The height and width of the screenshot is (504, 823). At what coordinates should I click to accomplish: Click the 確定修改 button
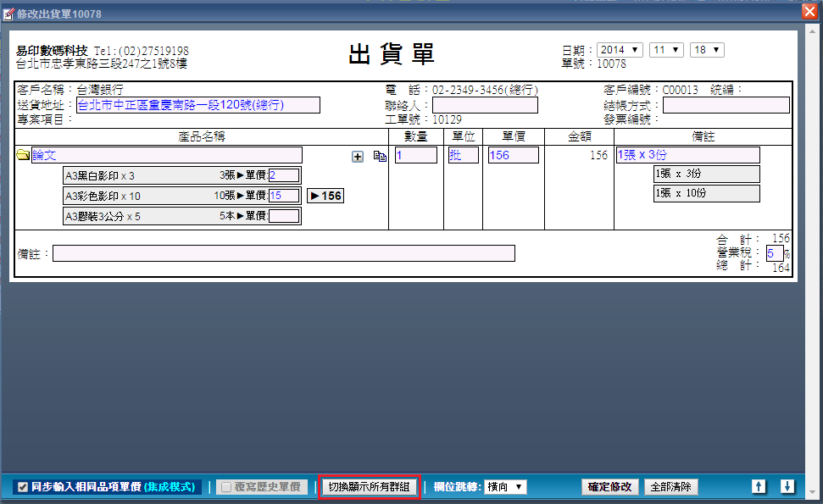click(609, 487)
